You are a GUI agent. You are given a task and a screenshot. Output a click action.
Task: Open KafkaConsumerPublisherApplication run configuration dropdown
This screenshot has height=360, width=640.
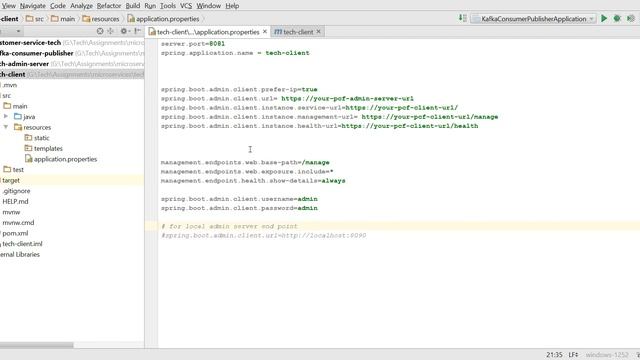pyautogui.click(x=533, y=19)
